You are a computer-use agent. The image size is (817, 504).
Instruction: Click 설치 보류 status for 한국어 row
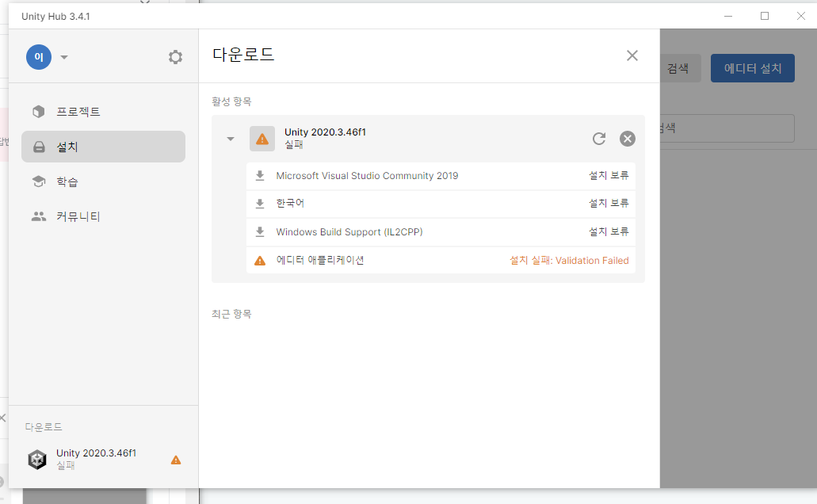[609, 204]
